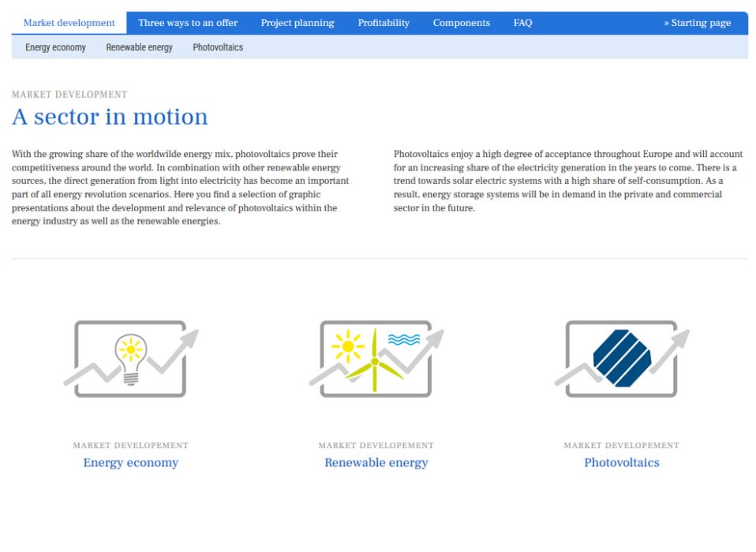Follow the Renewable energy link
Viewport: 756px width, 552px height.
click(376, 462)
